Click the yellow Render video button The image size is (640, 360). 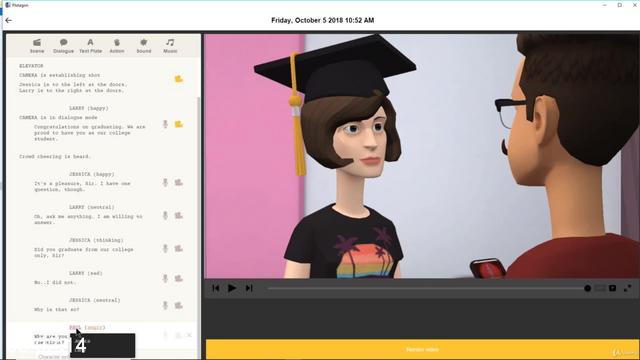(422, 349)
